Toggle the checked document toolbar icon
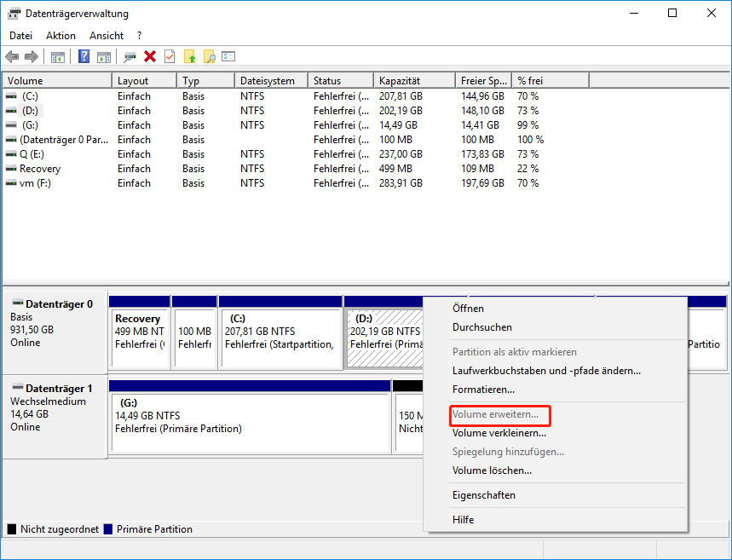The width and height of the screenshot is (732, 560). click(170, 56)
